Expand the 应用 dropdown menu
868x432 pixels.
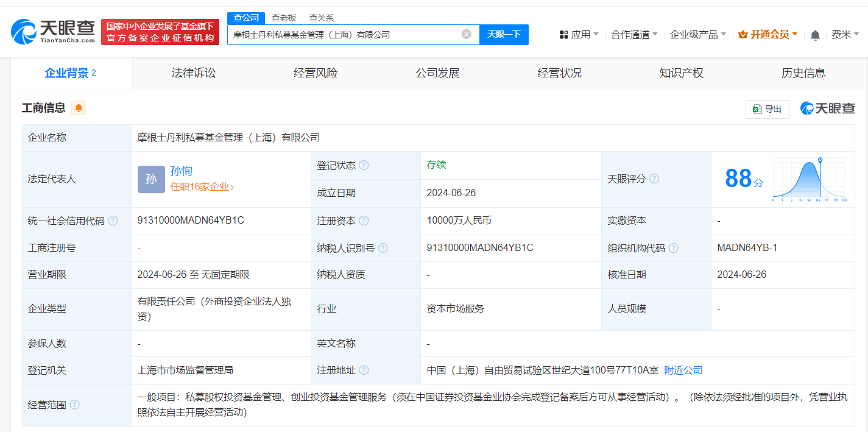[579, 35]
